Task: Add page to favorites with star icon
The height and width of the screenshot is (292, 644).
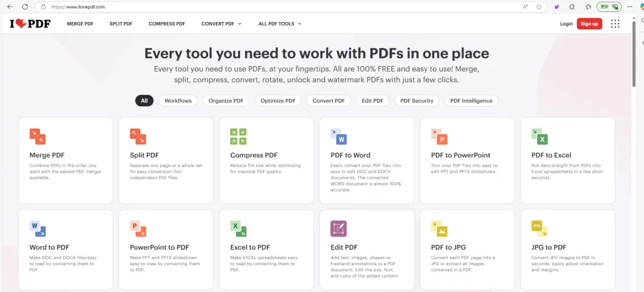Action: click(x=539, y=7)
